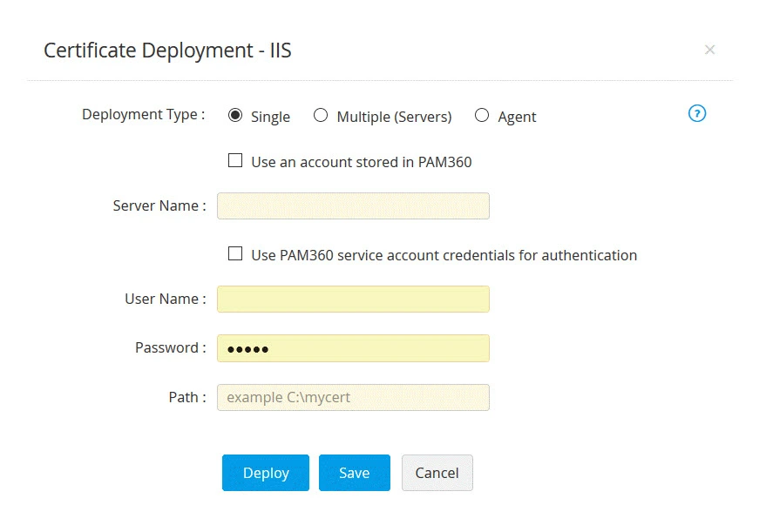Close the Certificate Deployment dialog
The width and height of the screenshot is (759, 532).
(x=710, y=50)
